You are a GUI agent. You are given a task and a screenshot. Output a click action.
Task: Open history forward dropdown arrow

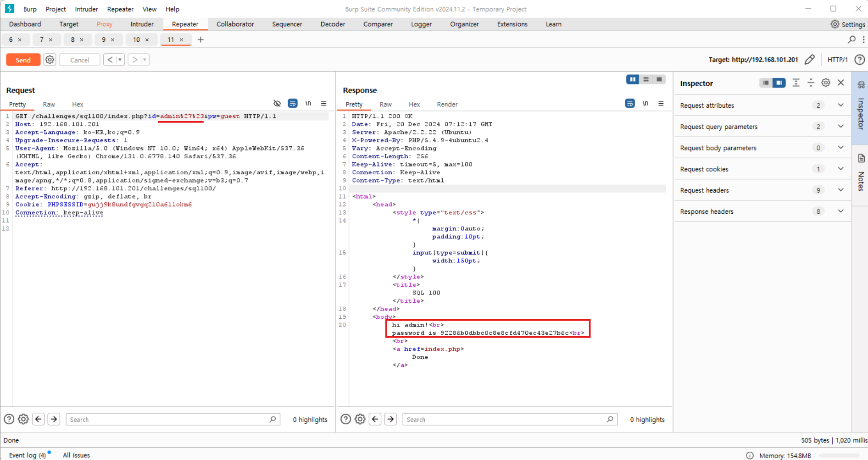145,60
